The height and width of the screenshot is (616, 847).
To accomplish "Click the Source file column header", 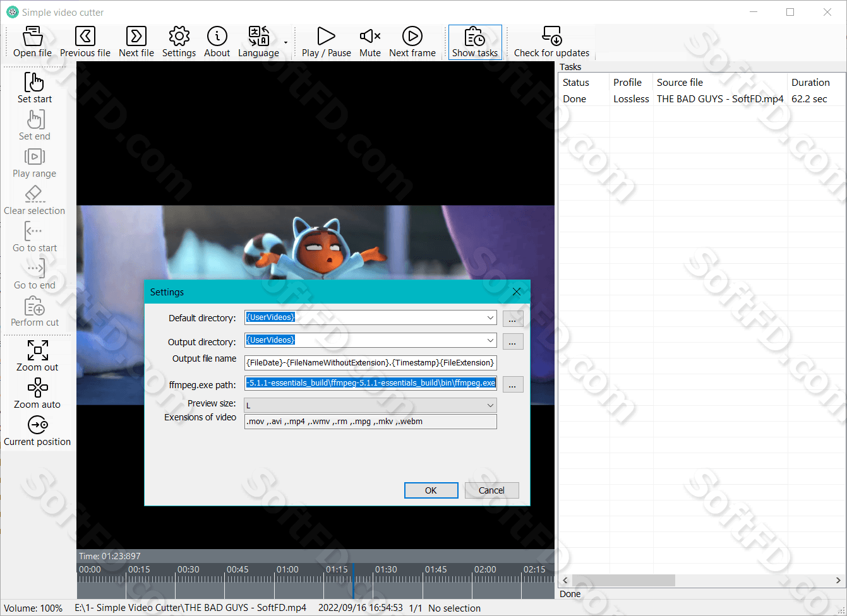I will 720,83.
